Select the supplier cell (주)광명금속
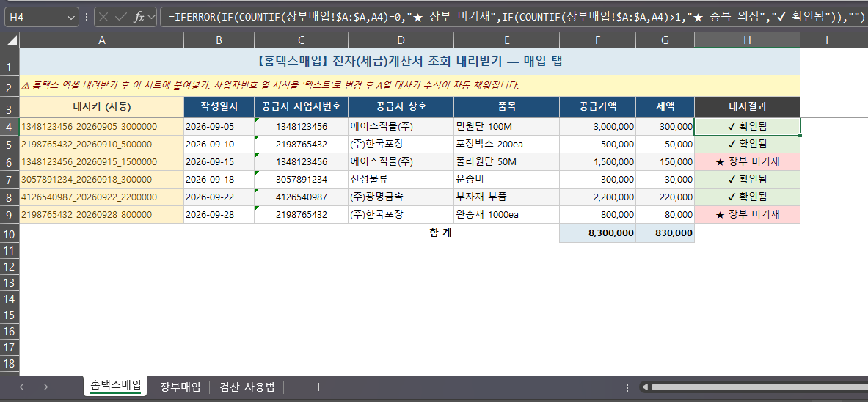This screenshot has height=402, width=868. pos(401,197)
